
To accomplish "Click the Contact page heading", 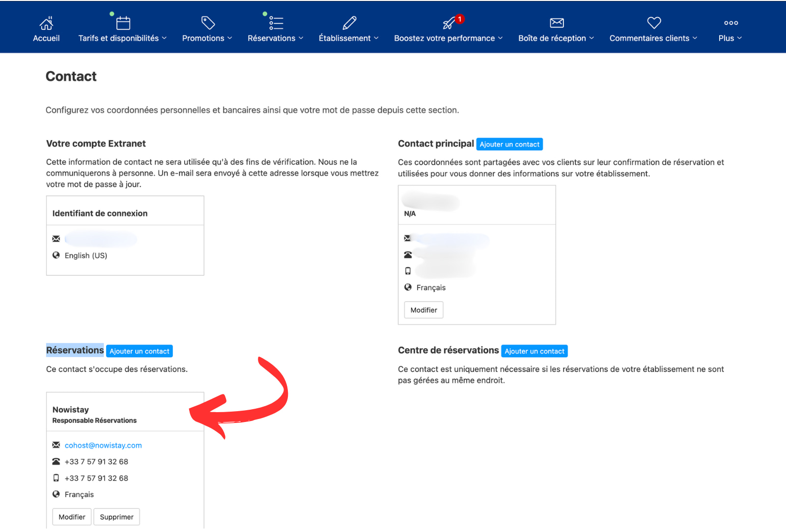I will click(x=71, y=76).
